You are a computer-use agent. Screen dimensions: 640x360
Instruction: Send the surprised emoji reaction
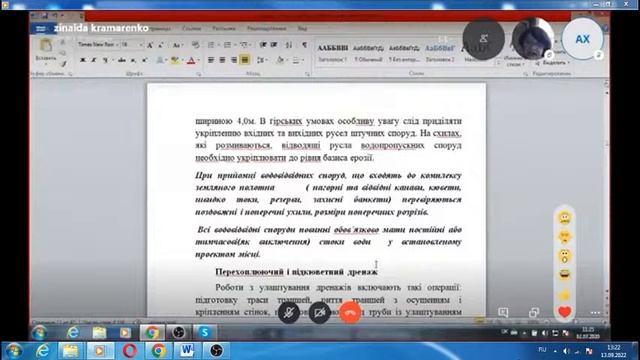pyautogui.click(x=565, y=256)
